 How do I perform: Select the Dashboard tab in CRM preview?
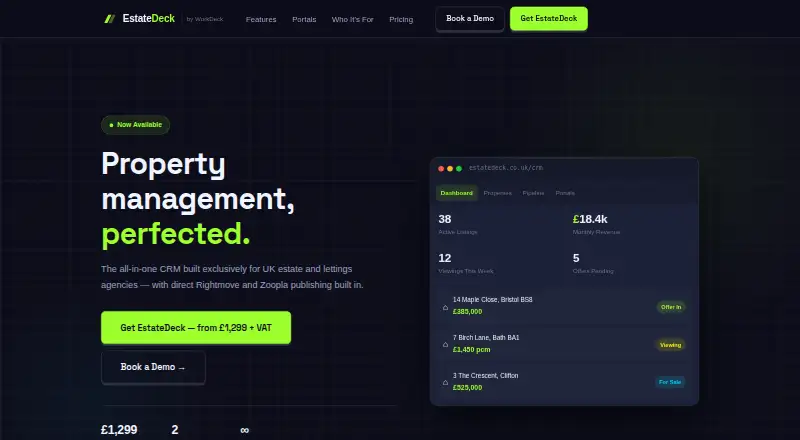457,193
